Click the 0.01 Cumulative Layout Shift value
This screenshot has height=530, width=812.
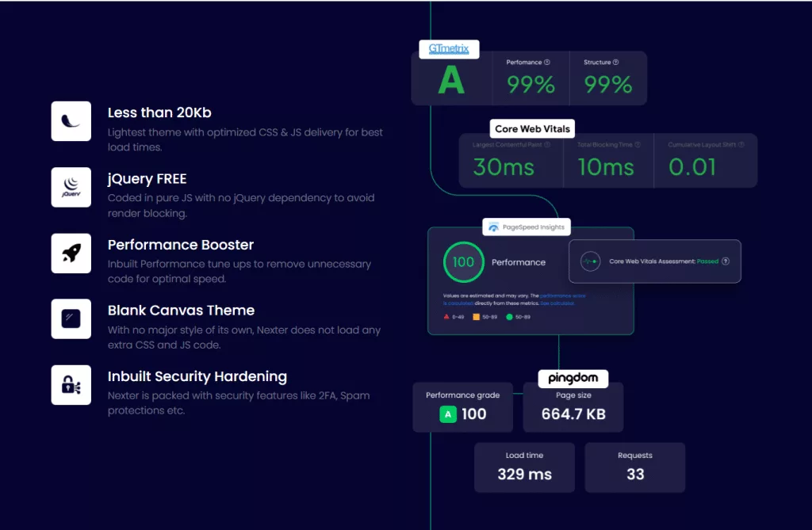pos(692,167)
